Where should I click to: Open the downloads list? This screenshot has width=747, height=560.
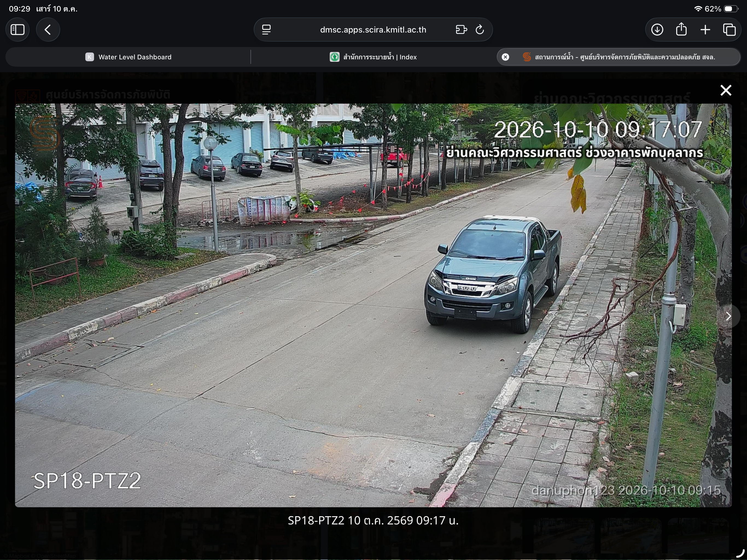click(x=657, y=30)
